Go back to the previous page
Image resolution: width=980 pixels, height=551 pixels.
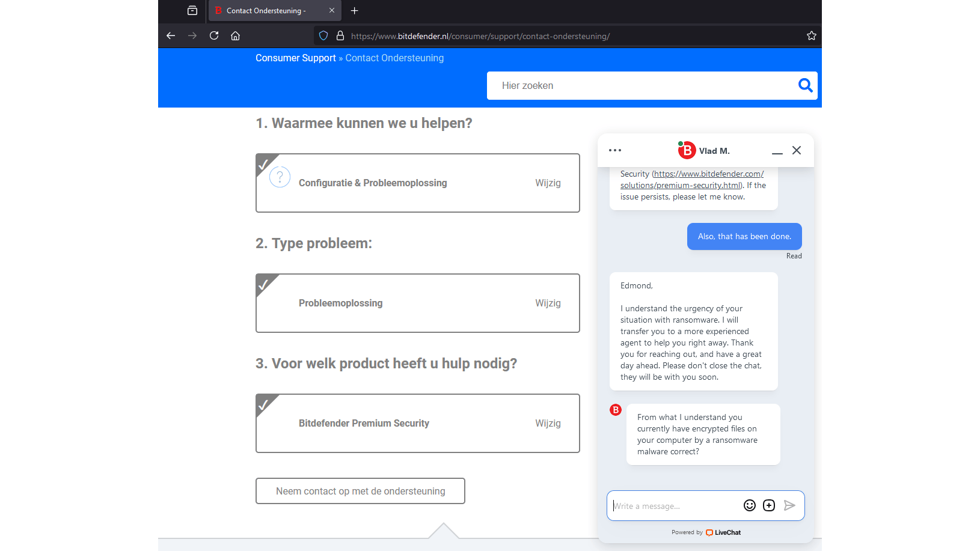[171, 35]
